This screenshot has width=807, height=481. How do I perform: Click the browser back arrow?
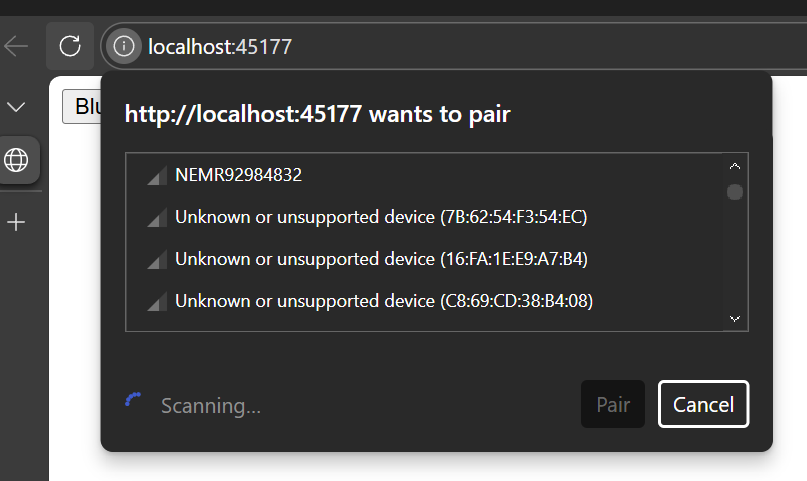point(17,46)
